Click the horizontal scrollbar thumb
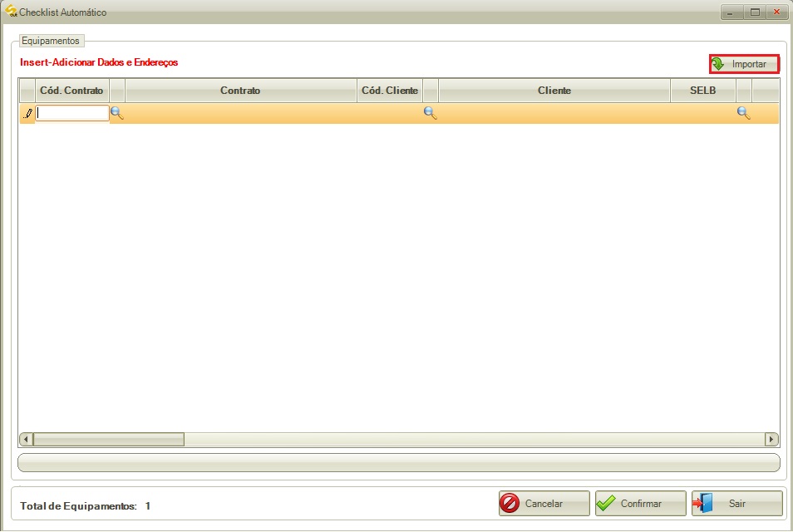The image size is (793, 532). (x=109, y=439)
